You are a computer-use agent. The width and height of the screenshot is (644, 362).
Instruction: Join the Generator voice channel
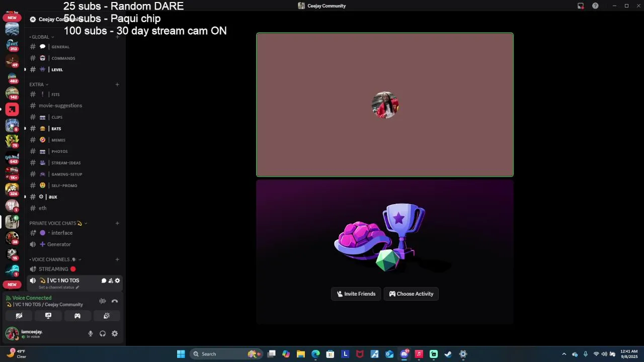pyautogui.click(x=74, y=244)
